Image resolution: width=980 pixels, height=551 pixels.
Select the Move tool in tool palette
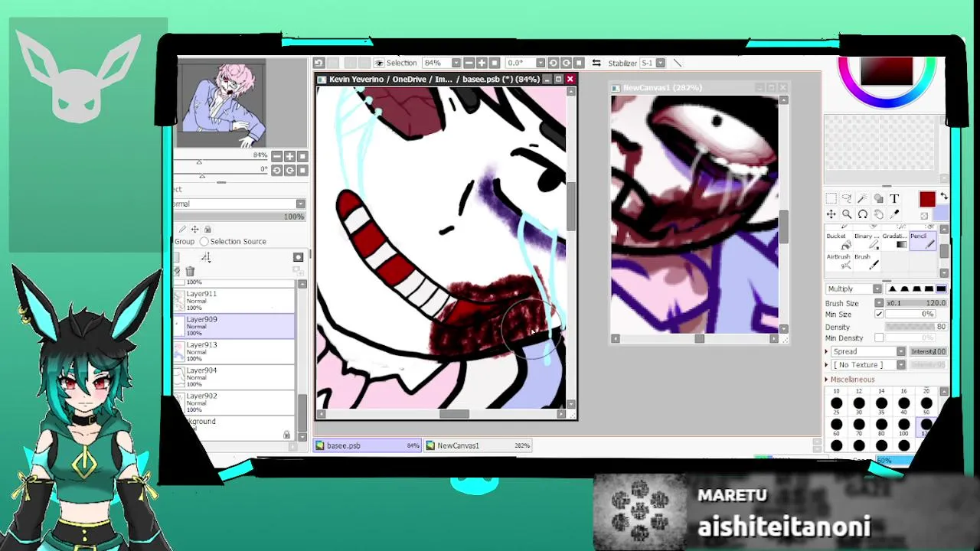tap(831, 215)
